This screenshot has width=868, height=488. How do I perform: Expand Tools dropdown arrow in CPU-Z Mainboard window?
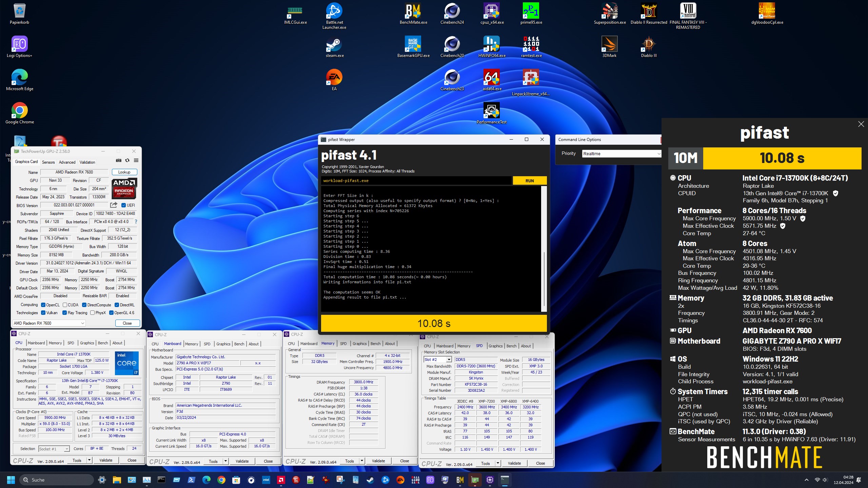coord(225,461)
